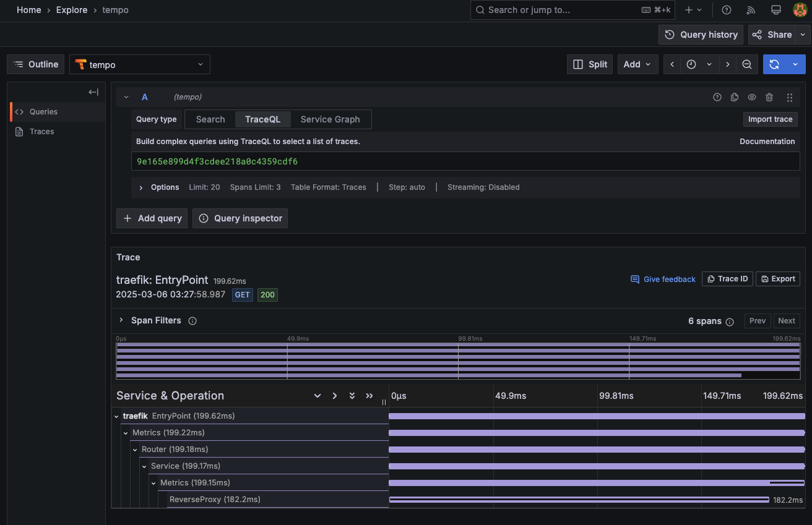Viewport: 812px width, 525px height.
Task: Collapse all spans with double right-chevron
Action: tap(369, 396)
